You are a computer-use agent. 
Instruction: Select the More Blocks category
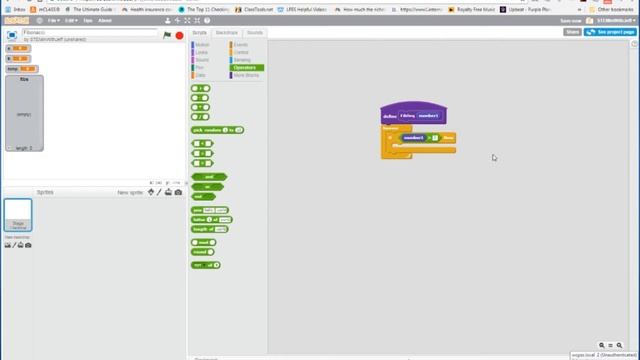(245, 75)
